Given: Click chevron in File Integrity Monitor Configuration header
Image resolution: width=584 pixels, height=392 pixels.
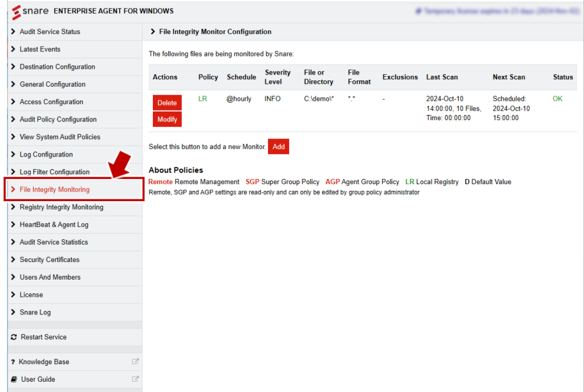Looking at the screenshot, I should point(152,31).
